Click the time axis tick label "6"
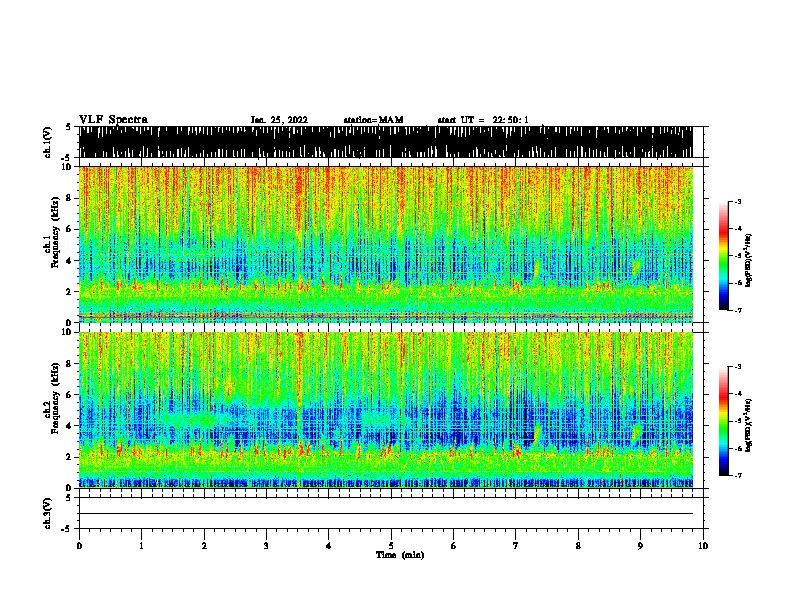792x612 pixels. [454, 546]
